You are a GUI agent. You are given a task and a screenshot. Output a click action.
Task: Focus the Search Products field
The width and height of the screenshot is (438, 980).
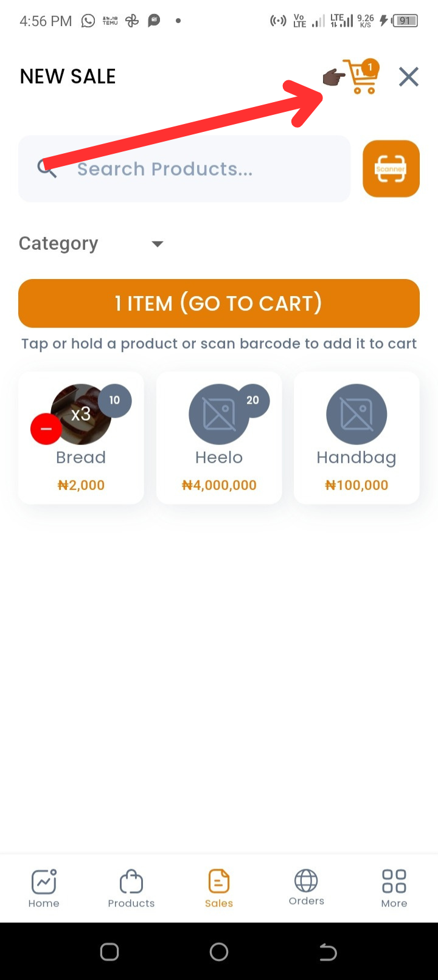[x=195, y=169]
